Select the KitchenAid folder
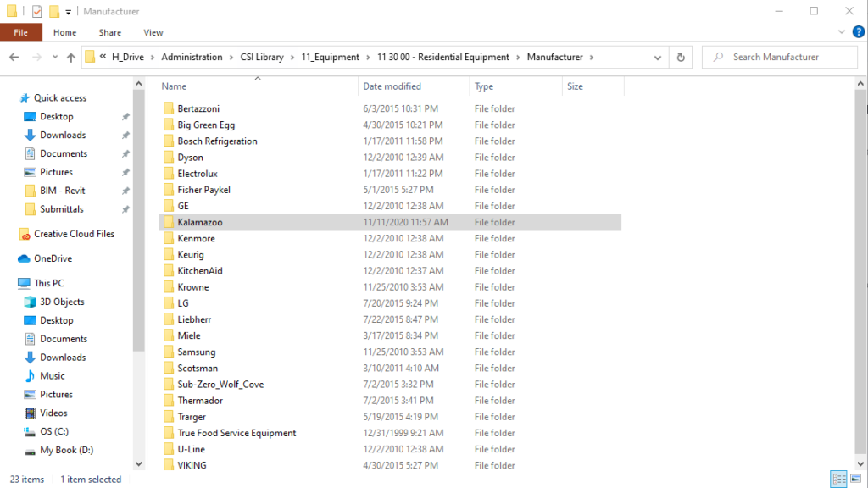The width and height of the screenshot is (868, 488). 200,271
